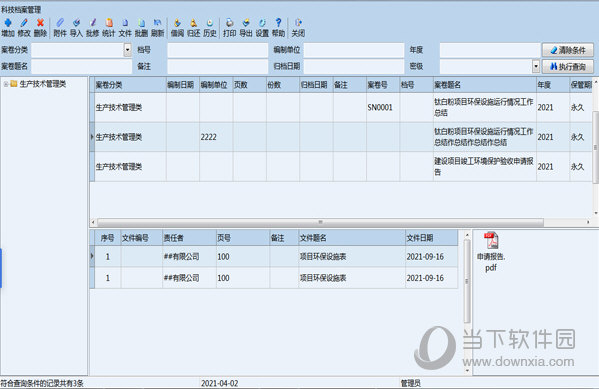Click the 案卷号 column header
Viewport: 599px width, 389px height.
click(x=383, y=85)
